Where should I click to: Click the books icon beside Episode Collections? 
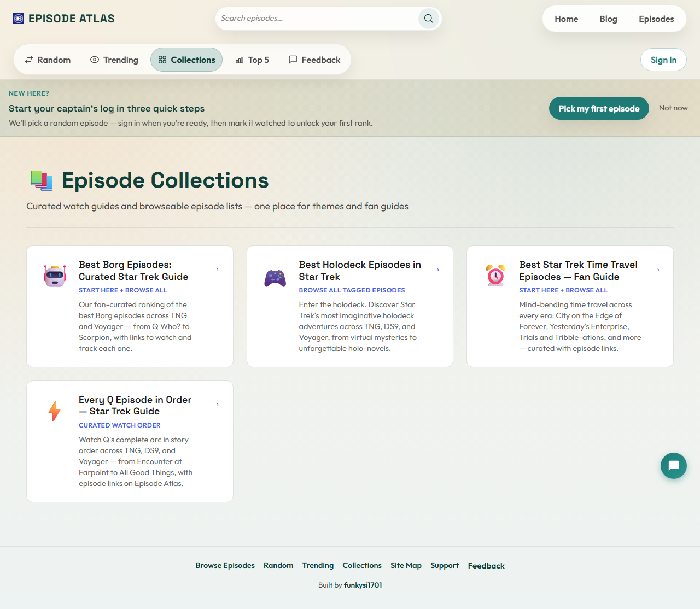(41, 180)
